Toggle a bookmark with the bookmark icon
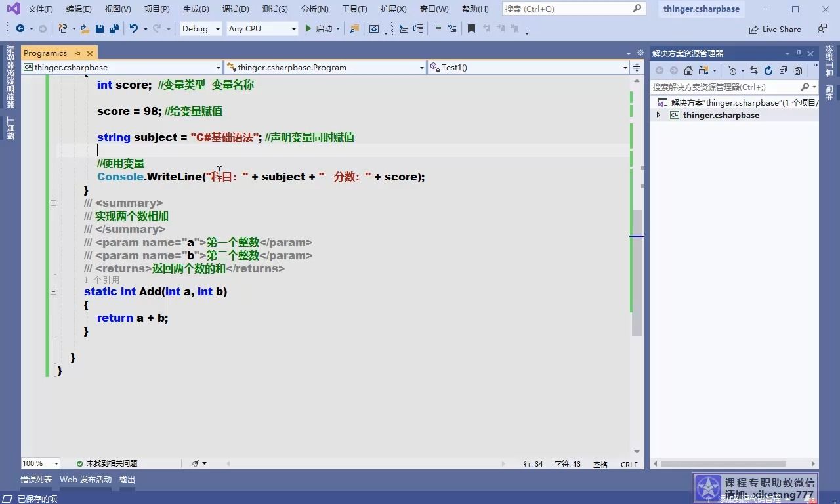Viewport: 840px width, 504px height. coord(471,29)
